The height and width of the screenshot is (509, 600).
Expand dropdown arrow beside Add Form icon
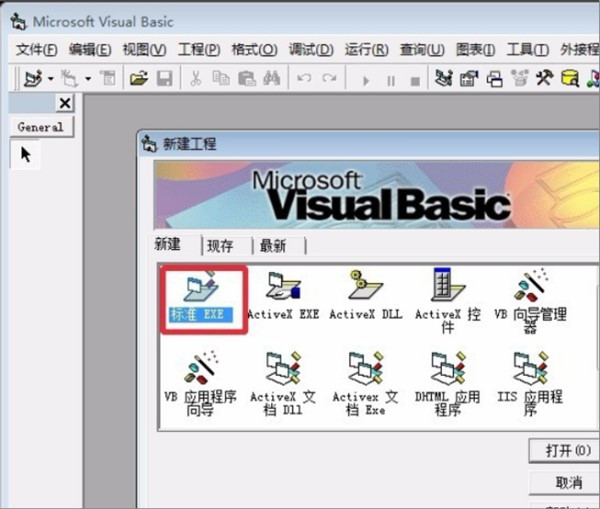[x=88, y=79]
